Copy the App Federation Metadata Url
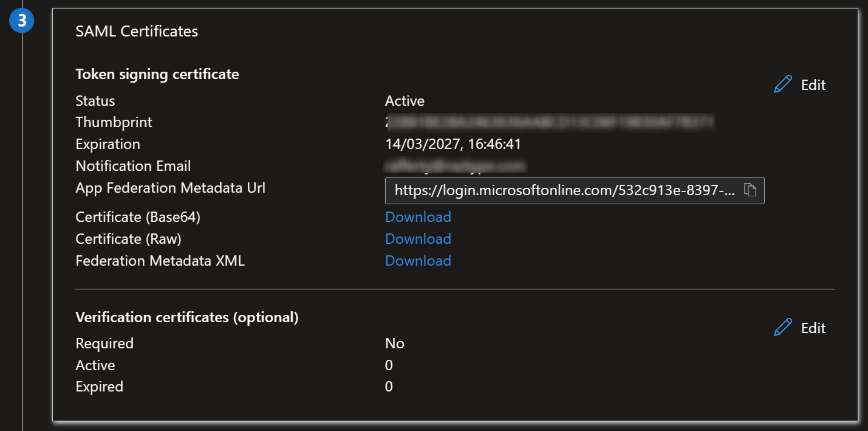The image size is (868, 431). coord(751,190)
